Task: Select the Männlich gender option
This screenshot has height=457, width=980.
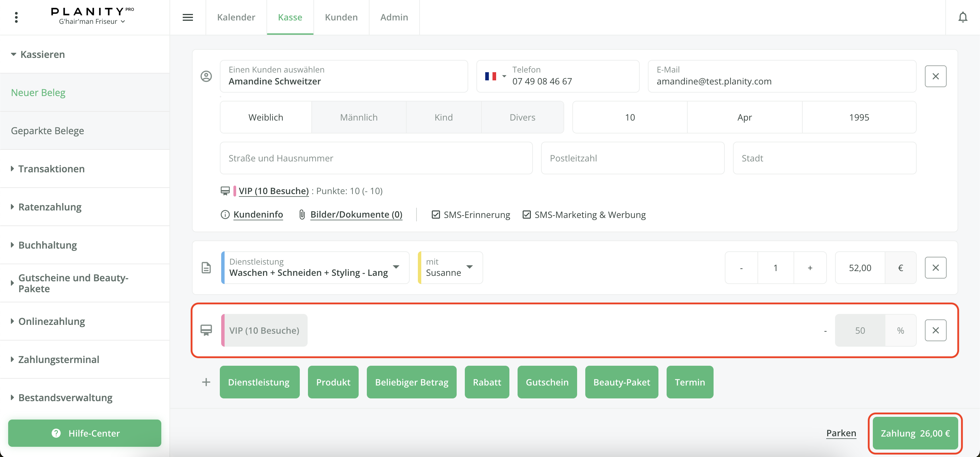Action: [x=358, y=117]
